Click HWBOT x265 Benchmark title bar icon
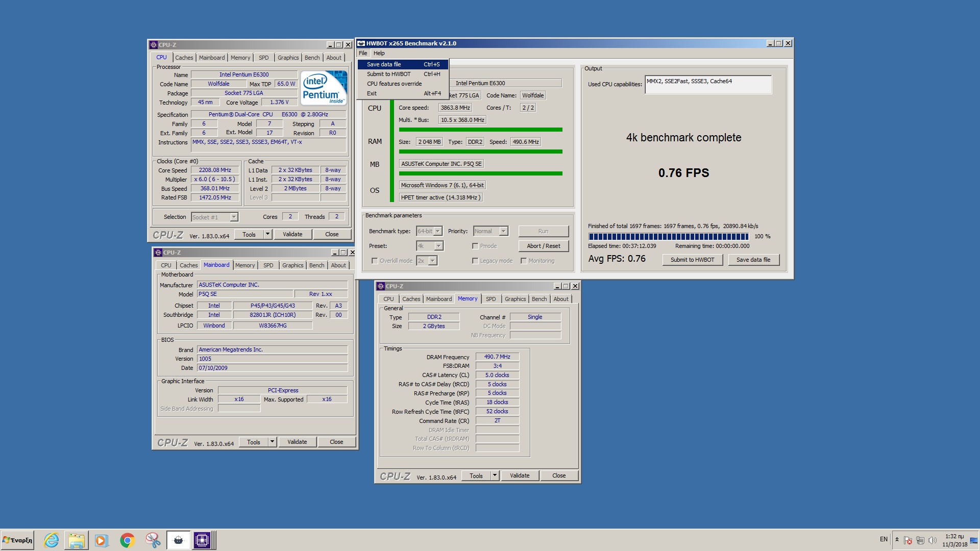 tap(361, 43)
